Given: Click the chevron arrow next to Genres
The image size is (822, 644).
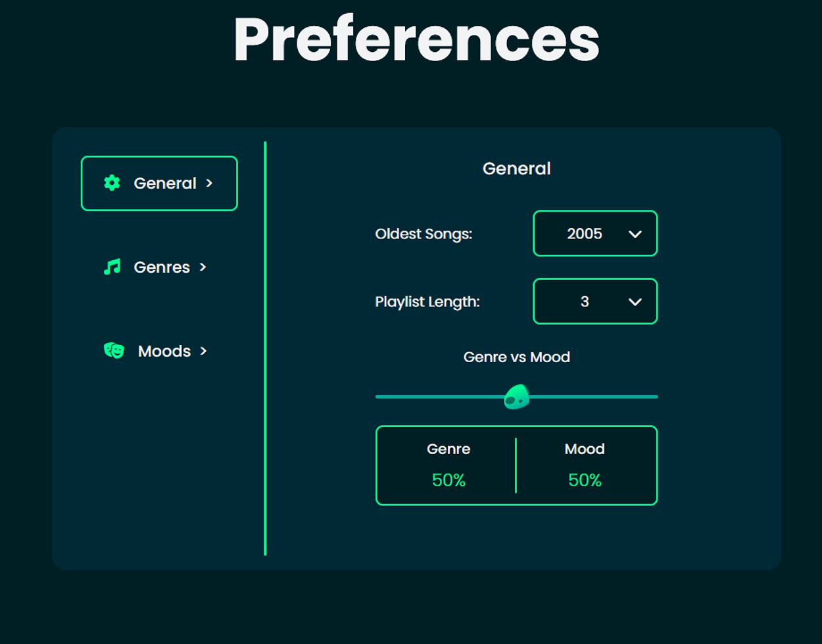Looking at the screenshot, I should tap(203, 267).
